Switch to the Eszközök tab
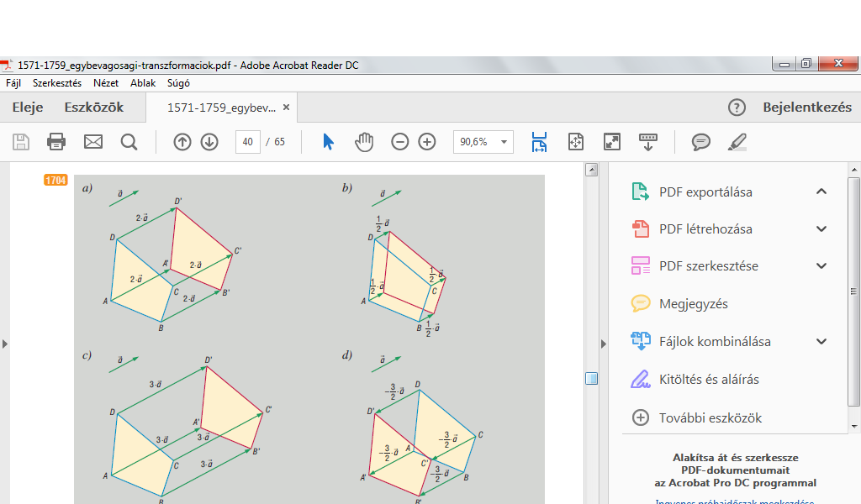The height and width of the screenshot is (504, 861). [94, 108]
